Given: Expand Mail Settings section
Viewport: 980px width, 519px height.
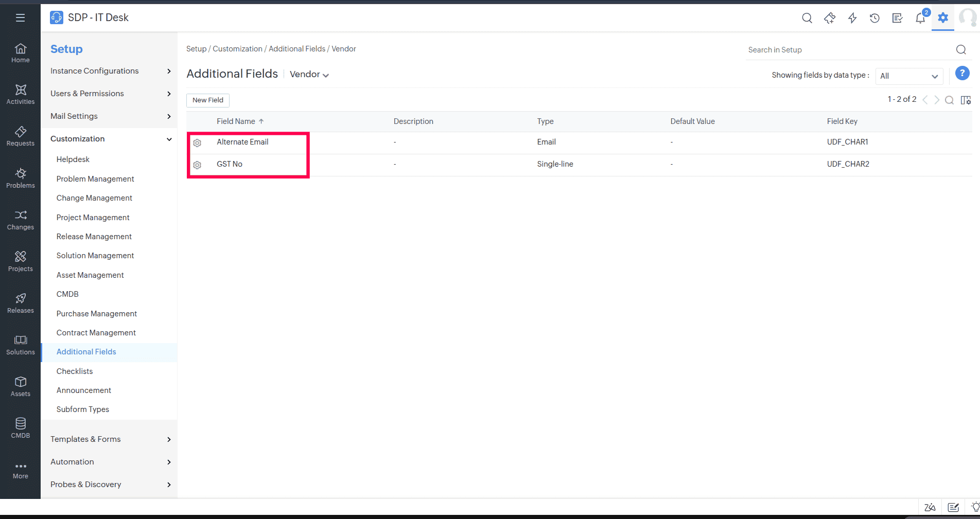Looking at the screenshot, I should click(x=111, y=116).
